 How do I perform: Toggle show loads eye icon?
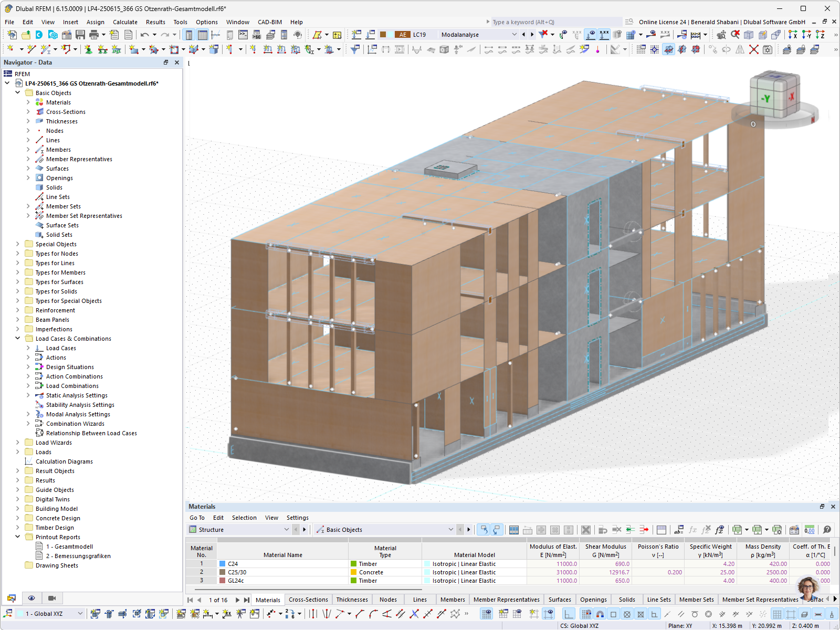[x=591, y=35]
